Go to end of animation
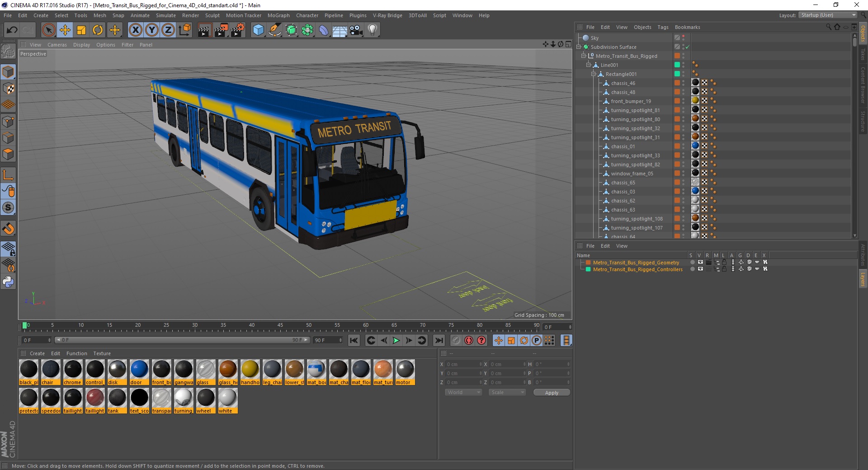Viewport: 868px width, 470px height. 439,340
